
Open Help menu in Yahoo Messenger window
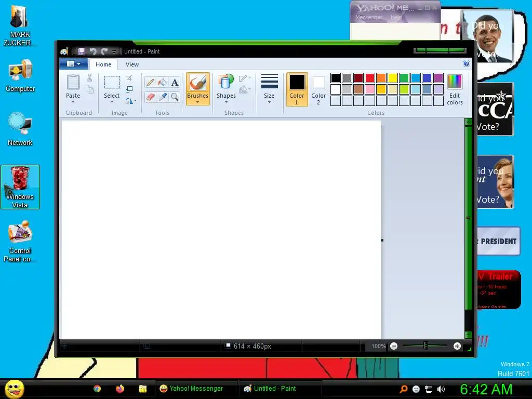(396, 17)
